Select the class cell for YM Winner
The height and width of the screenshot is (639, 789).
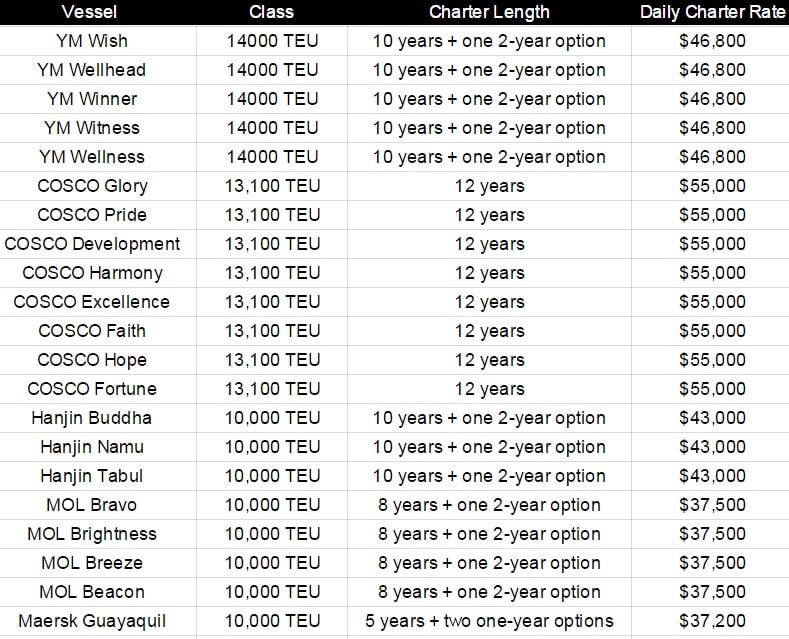pyautogui.click(x=271, y=99)
